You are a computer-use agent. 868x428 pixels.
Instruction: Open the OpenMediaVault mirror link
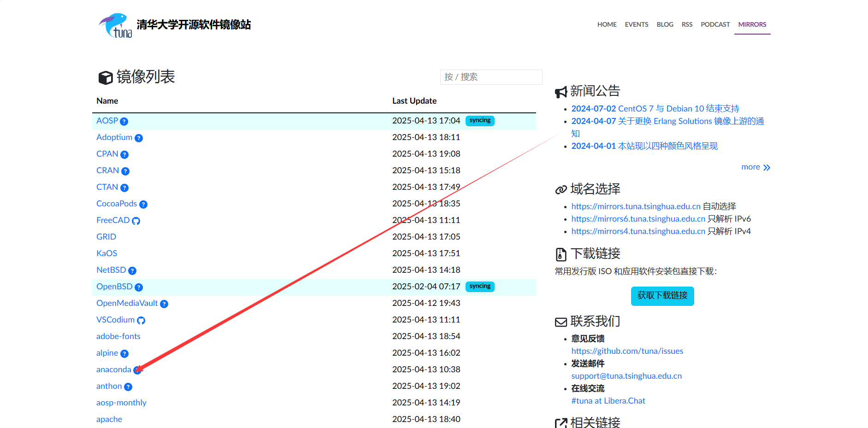127,303
